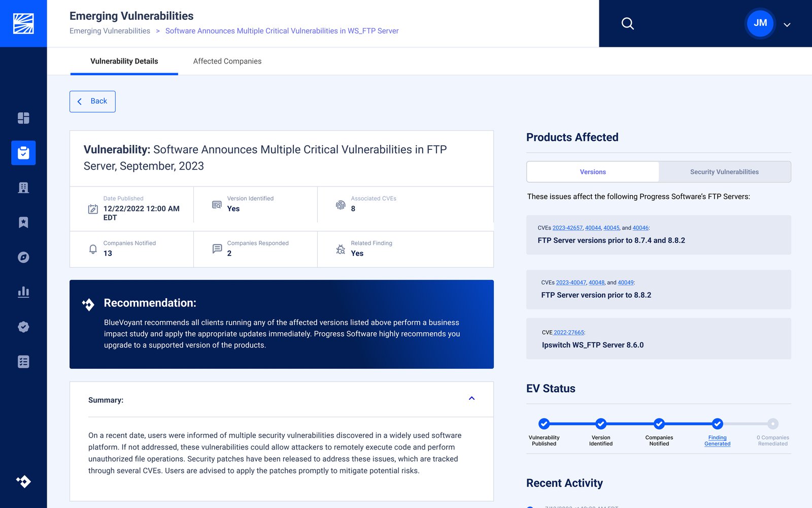Open the search magnifier icon
This screenshot has width=812, height=508.
628,23
